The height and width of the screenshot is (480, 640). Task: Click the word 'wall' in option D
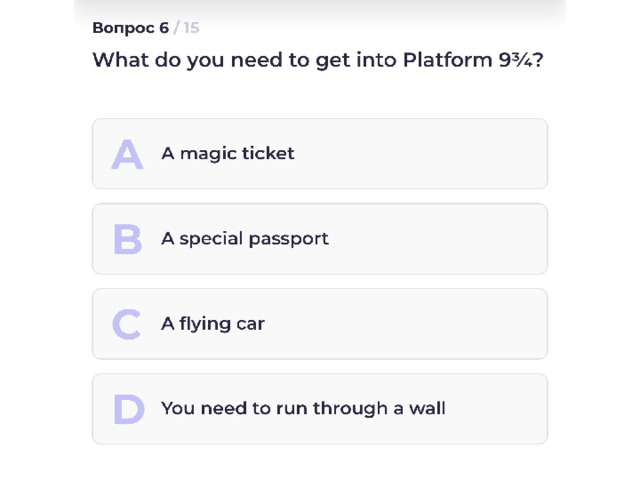click(x=427, y=408)
